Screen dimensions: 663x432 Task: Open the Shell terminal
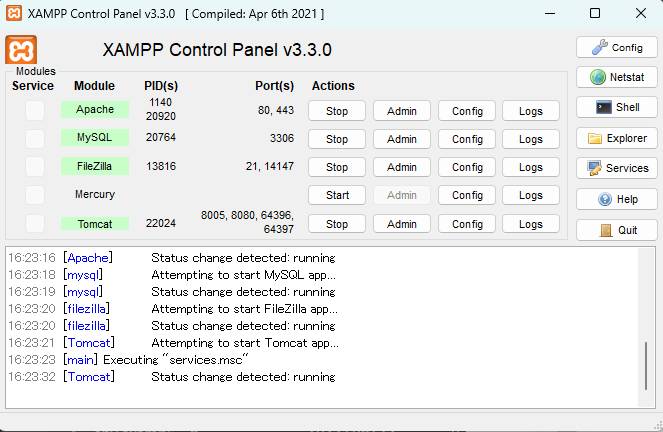click(616, 107)
